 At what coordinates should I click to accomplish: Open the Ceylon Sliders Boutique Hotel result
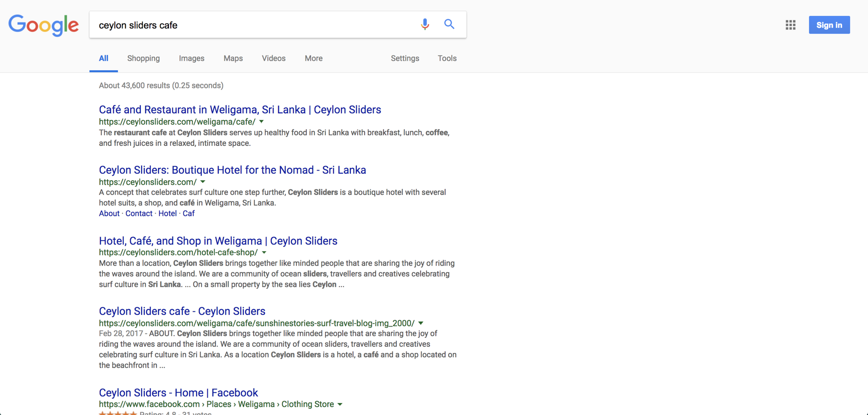(232, 170)
